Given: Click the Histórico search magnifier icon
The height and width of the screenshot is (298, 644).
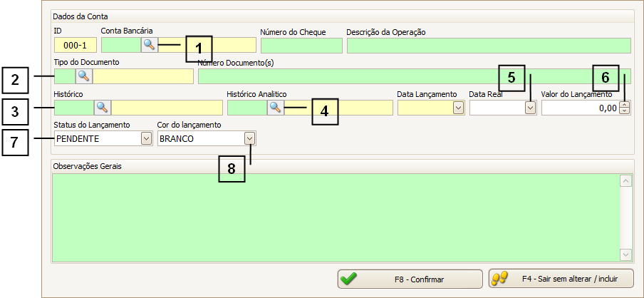Looking at the screenshot, I should (103, 108).
